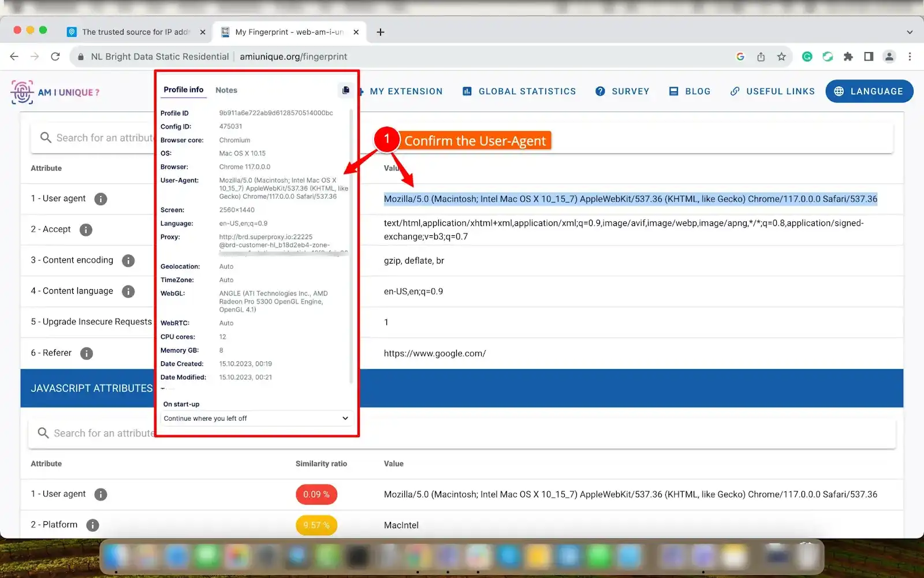This screenshot has height=578, width=924.
Task: Click the https://www.google.com/ referer value
Action: [x=435, y=353]
